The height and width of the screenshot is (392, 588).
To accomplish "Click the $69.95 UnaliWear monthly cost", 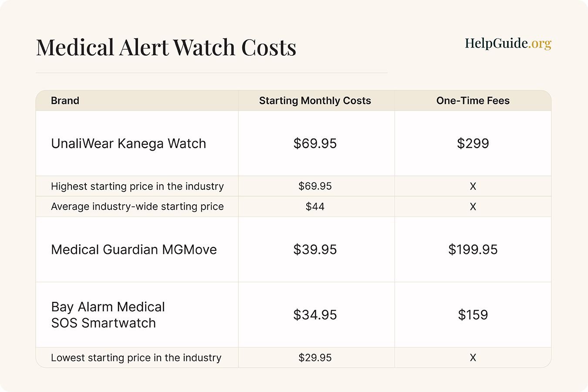I will [315, 143].
